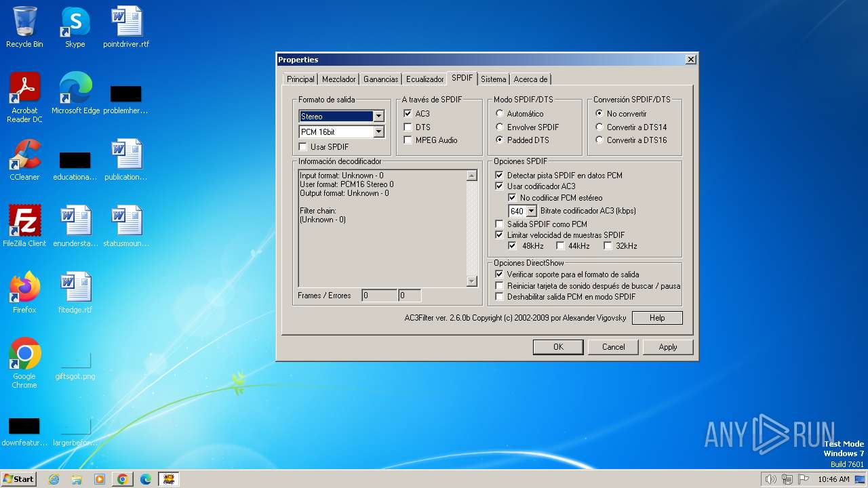Open Google Chrome desktop shortcut
The image size is (868, 488).
tap(24, 364)
